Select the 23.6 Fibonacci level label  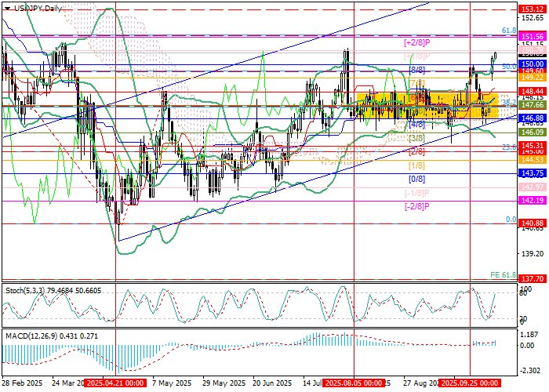pos(509,147)
